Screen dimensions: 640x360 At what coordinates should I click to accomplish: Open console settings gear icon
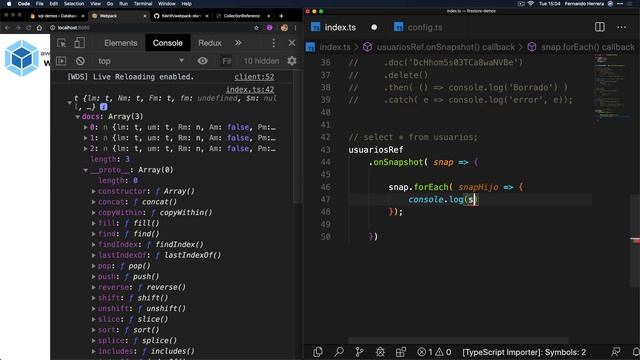pyautogui.click(x=292, y=61)
